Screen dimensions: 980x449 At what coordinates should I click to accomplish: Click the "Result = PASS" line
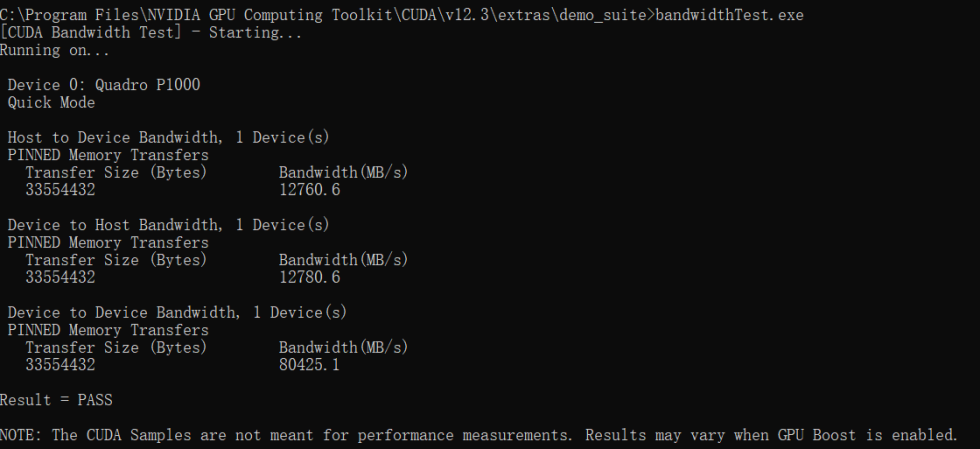(x=56, y=400)
